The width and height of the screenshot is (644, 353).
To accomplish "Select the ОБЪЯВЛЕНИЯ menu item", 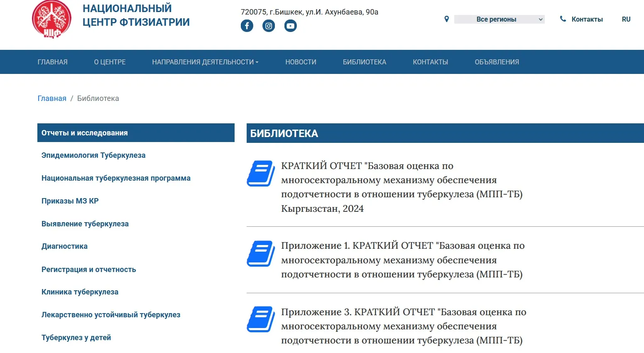I will tap(497, 61).
